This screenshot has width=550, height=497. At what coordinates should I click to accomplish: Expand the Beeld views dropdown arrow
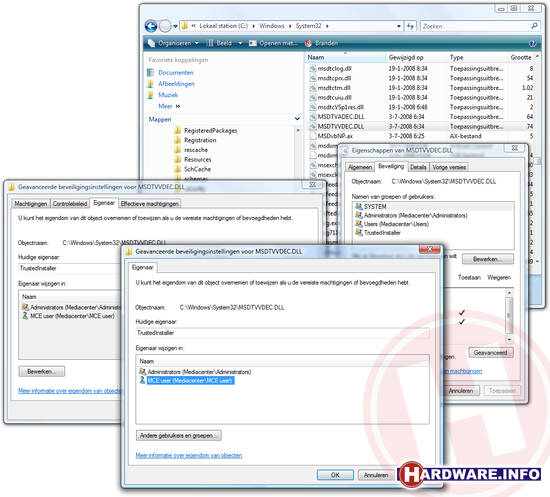(x=240, y=43)
